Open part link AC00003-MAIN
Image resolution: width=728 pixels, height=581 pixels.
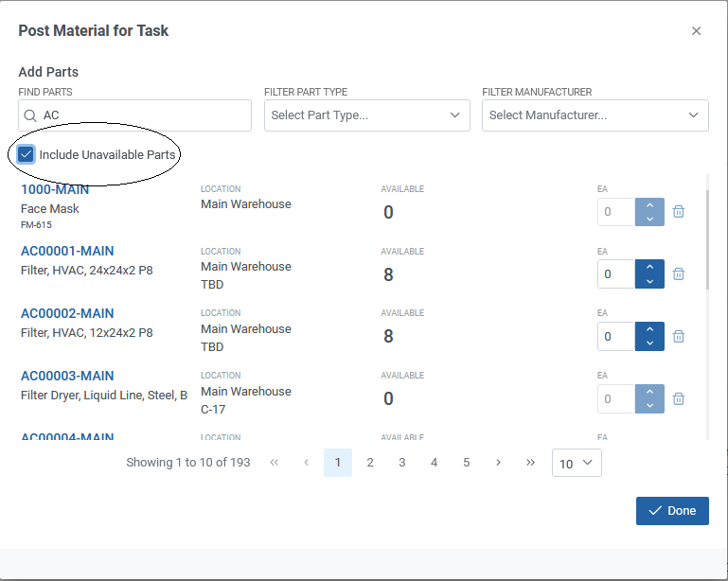(67, 376)
